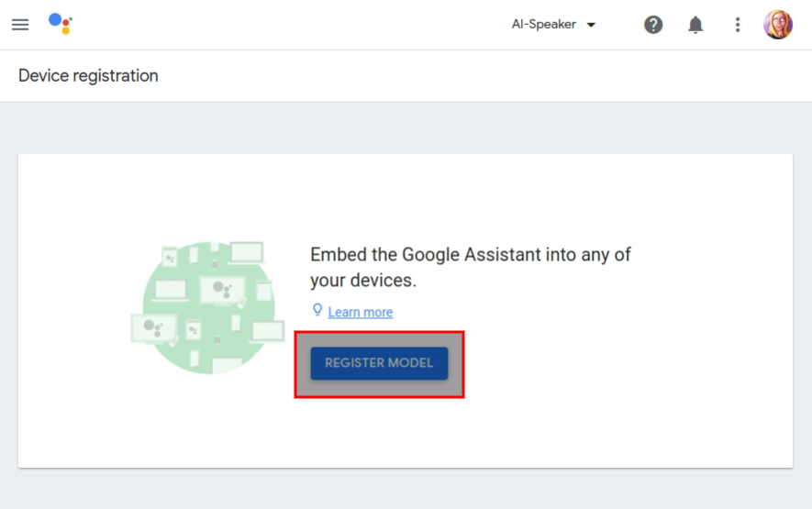Click the green circle devices illustration

[x=207, y=307]
